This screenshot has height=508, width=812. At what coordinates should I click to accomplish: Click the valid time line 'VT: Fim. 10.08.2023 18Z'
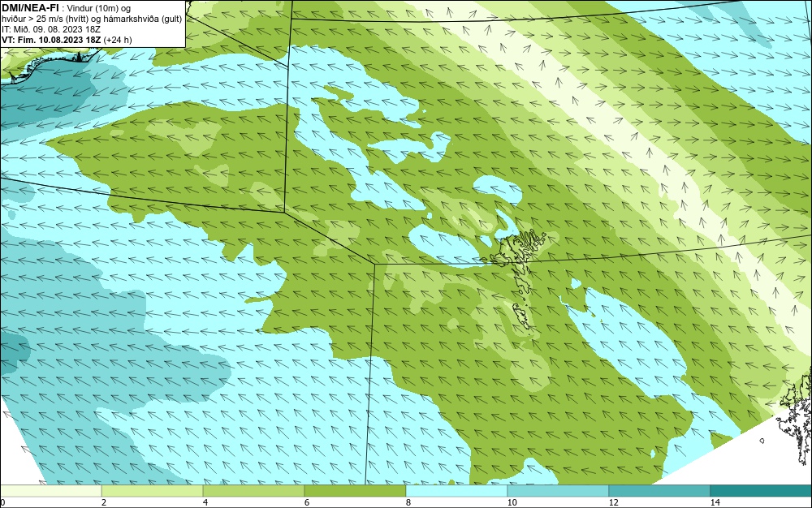pyautogui.click(x=51, y=40)
